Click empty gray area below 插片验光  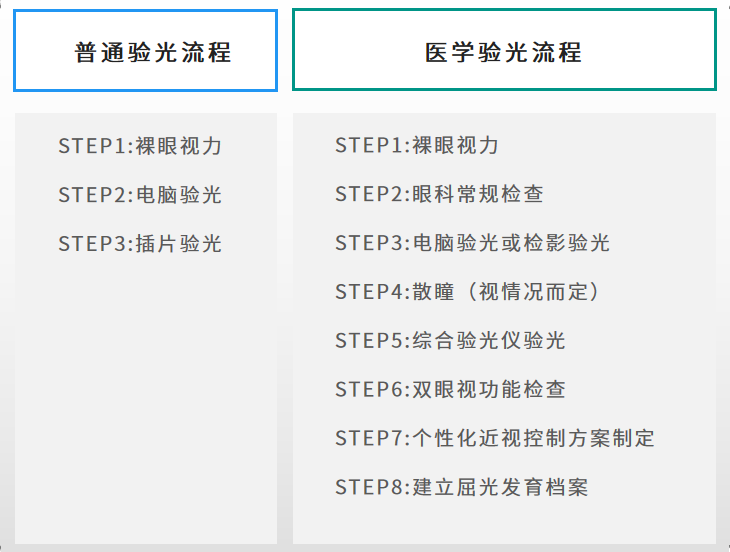click(x=146, y=400)
